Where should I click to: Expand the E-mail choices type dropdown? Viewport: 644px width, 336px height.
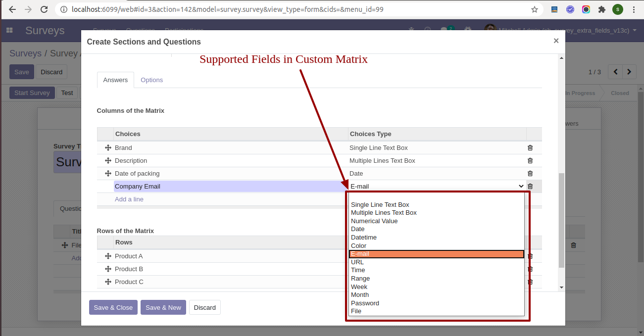(x=436, y=187)
